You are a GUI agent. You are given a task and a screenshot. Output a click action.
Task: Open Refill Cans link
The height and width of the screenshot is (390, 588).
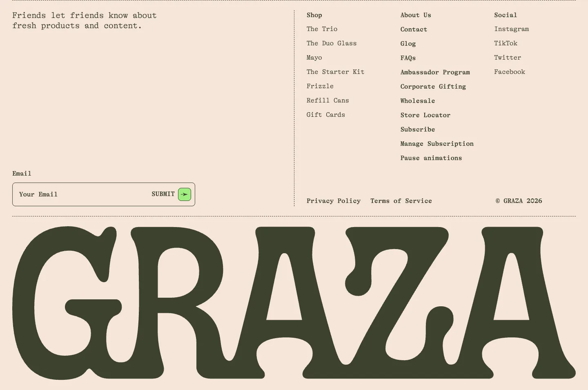pos(327,100)
